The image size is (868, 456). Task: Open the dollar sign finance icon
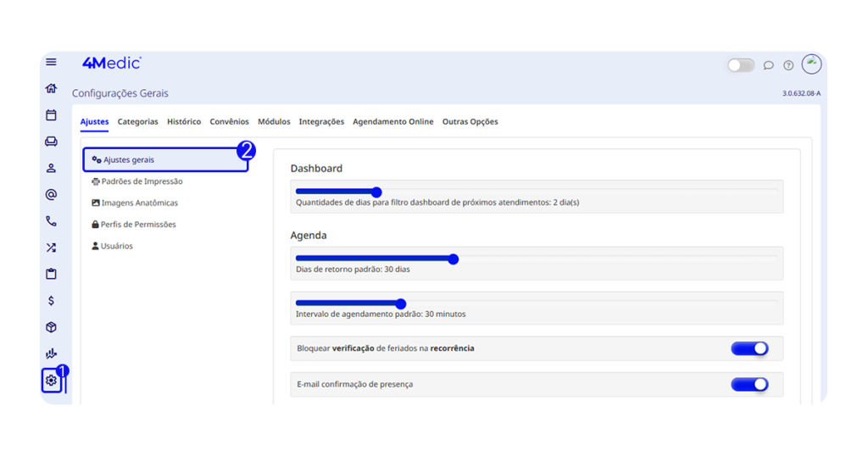tap(51, 301)
